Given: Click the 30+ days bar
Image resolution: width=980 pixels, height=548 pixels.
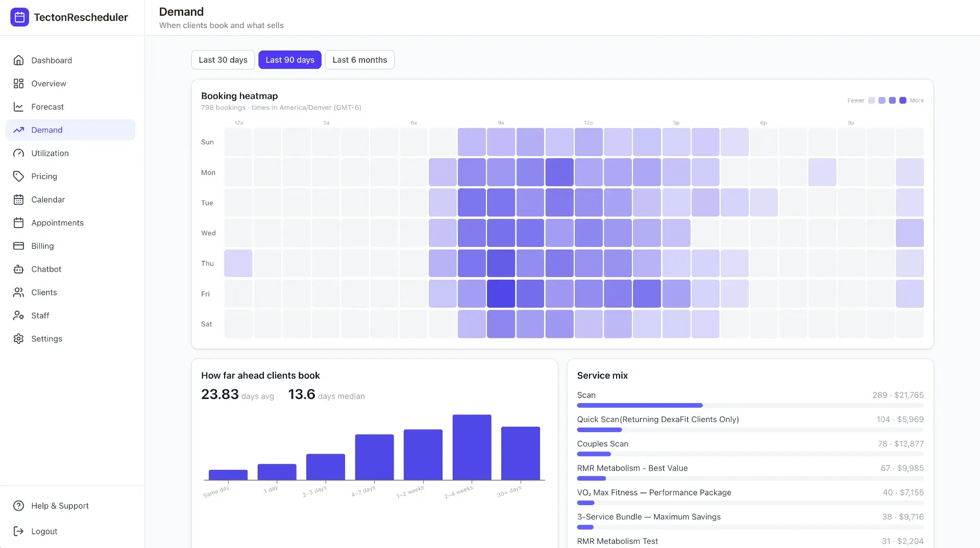Looking at the screenshot, I should click(521, 454).
